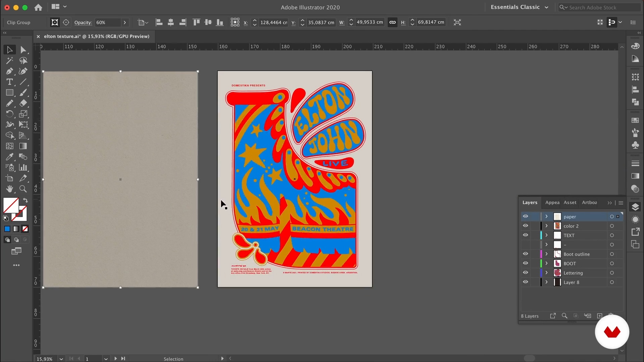The image size is (644, 362).
Task: Switch to the Appearance tab
Action: [x=552, y=202]
